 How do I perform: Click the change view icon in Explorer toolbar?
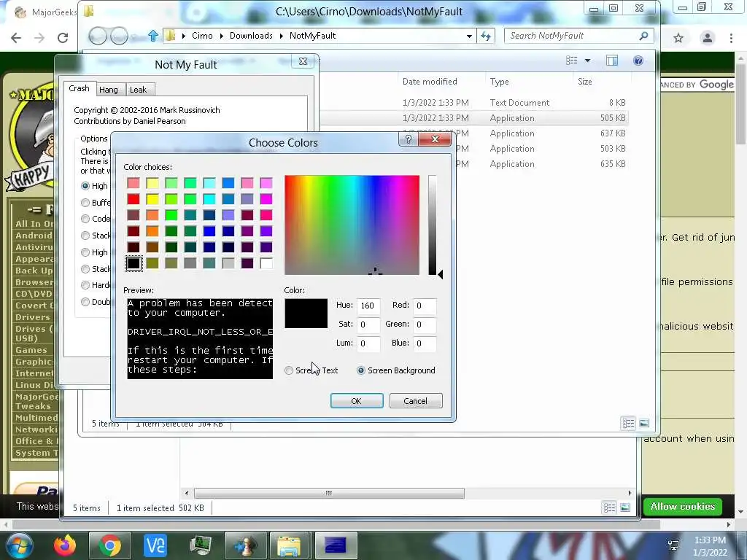[x=572, y=61]
